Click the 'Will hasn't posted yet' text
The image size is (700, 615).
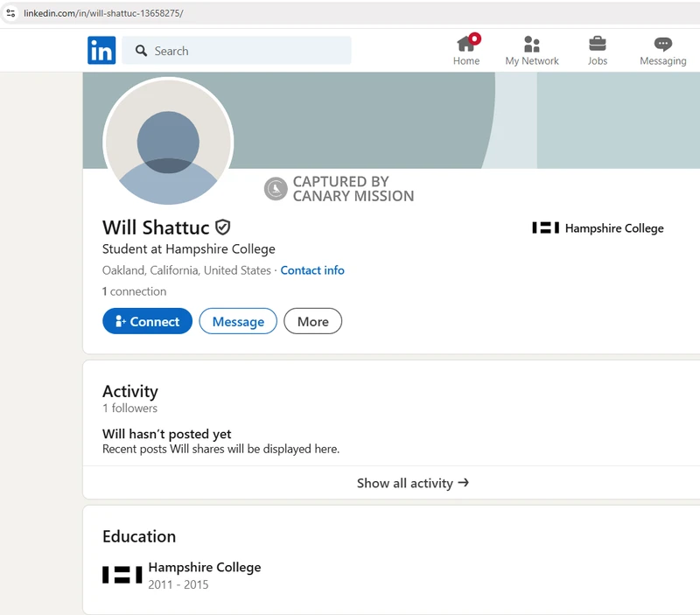click(x=166, y=434)
